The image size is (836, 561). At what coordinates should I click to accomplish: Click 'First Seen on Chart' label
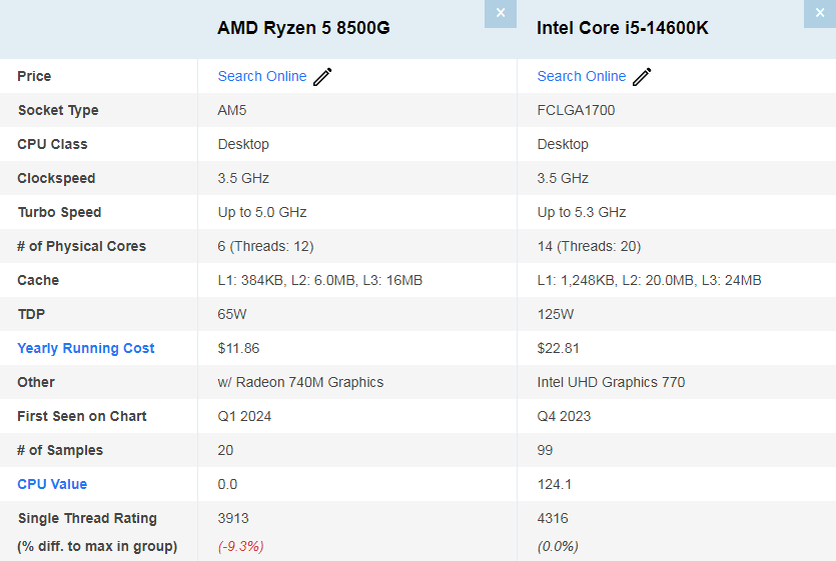82,416
